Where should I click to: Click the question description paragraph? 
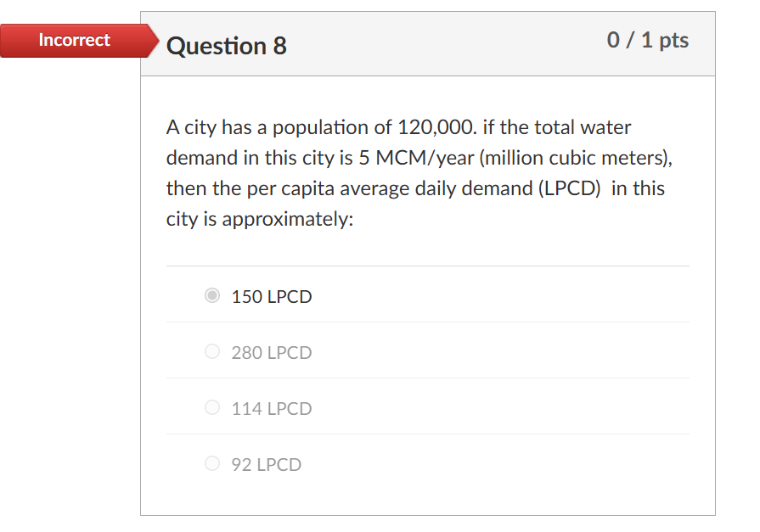point(419,172)
